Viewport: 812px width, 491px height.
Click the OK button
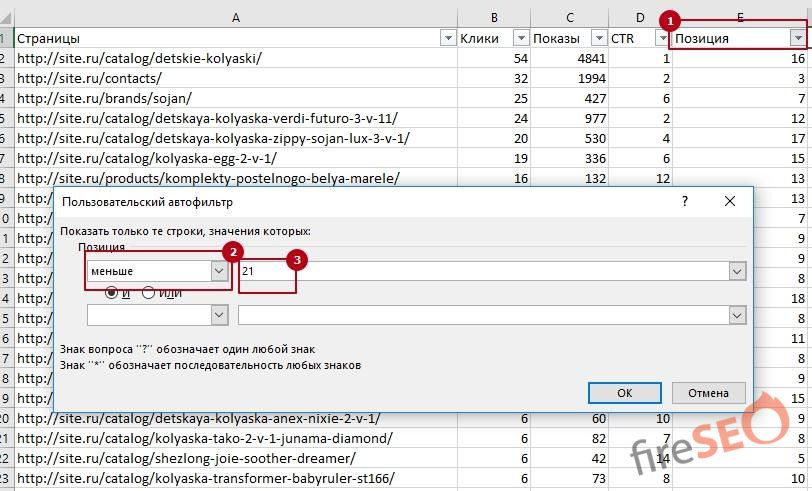(624, 392)
